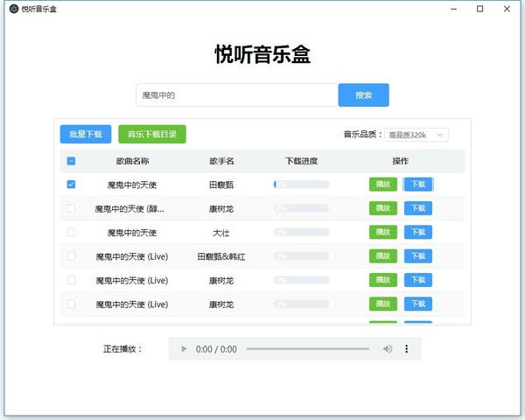Minimize the 悦听音乐盒 window

click(x=453, y=9)
